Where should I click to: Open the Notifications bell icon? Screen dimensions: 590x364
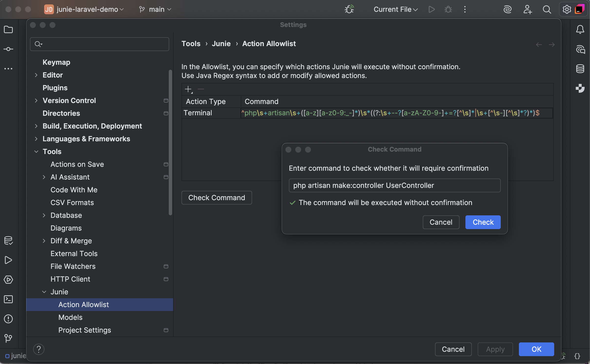click(580, 30)
